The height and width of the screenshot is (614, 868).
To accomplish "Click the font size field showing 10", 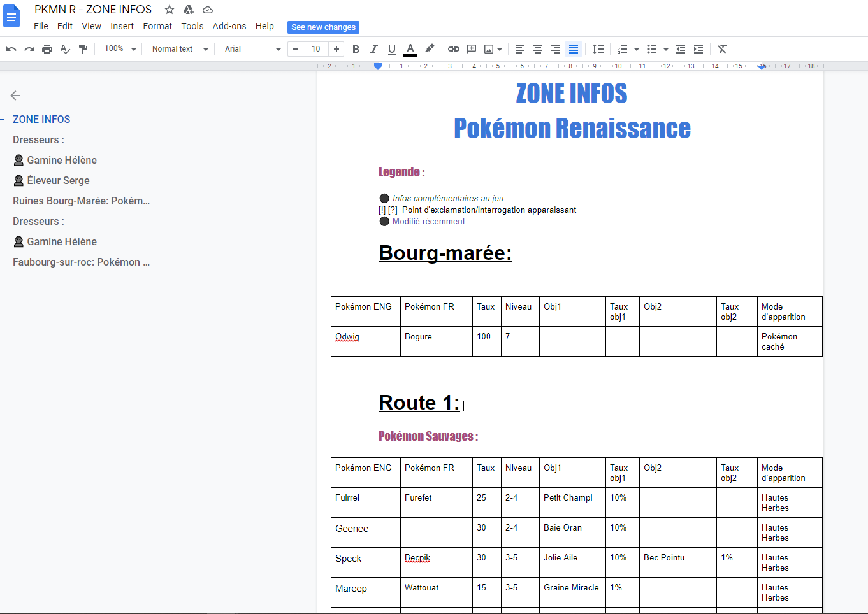I will (x=316, y=49).
